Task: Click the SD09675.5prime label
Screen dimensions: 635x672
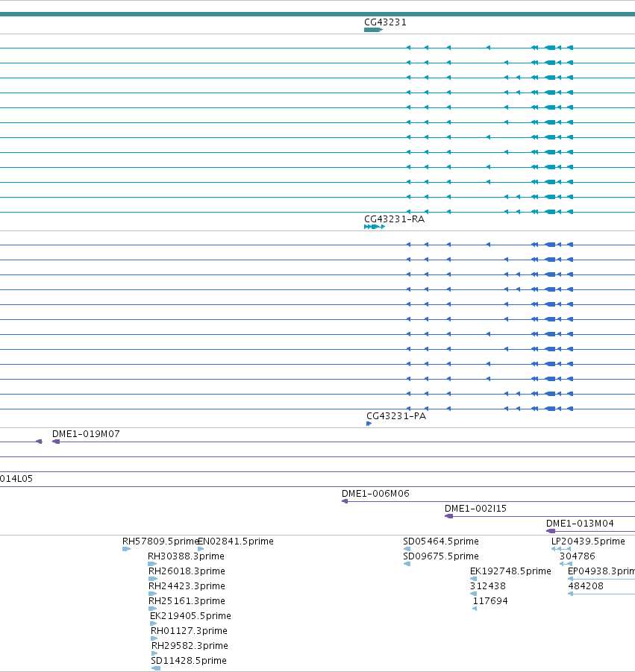Action: coord(441,556)
